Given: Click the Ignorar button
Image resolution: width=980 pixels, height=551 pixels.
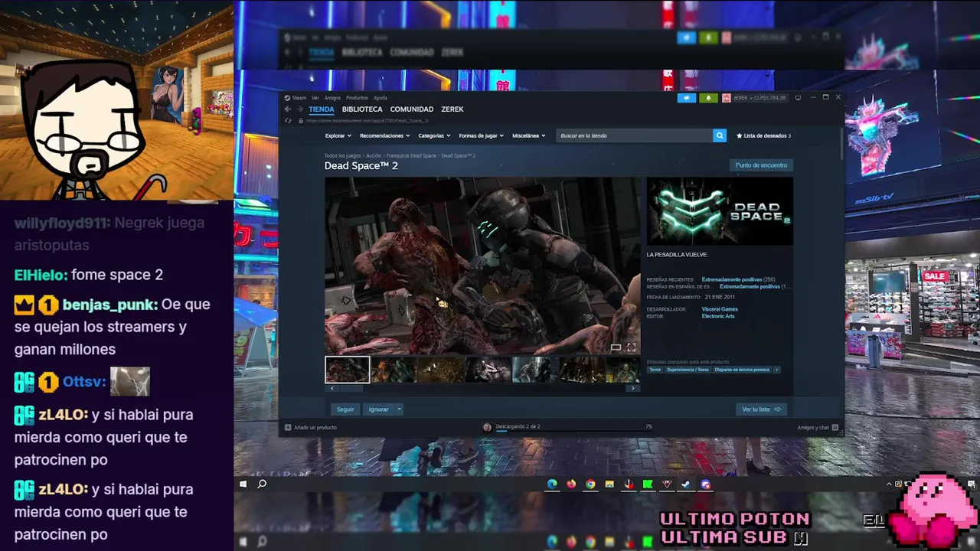Looking at the screenshot, I should (x=379, y=409).
